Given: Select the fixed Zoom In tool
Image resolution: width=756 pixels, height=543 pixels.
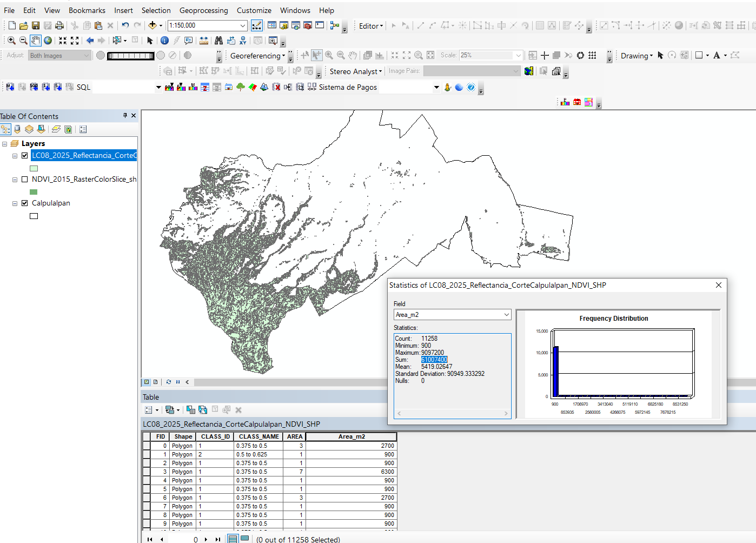Looking at the screenshot, I should [x=63, y=41].
